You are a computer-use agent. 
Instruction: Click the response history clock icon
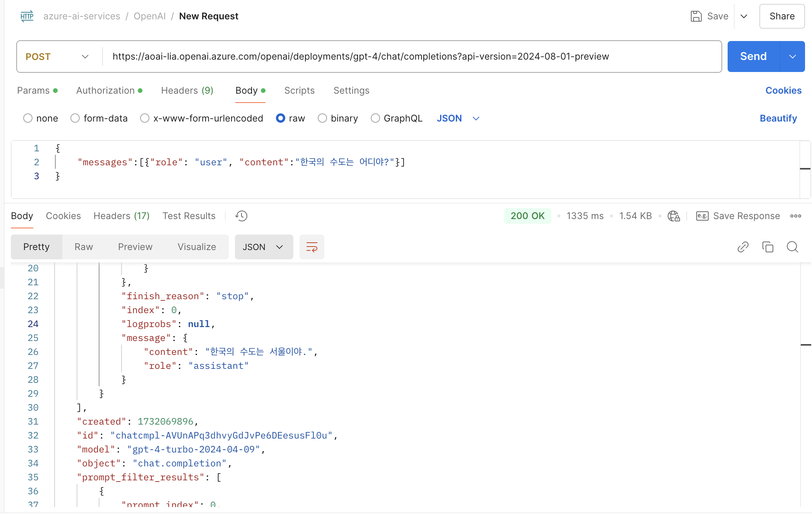(x=241, y=216)
